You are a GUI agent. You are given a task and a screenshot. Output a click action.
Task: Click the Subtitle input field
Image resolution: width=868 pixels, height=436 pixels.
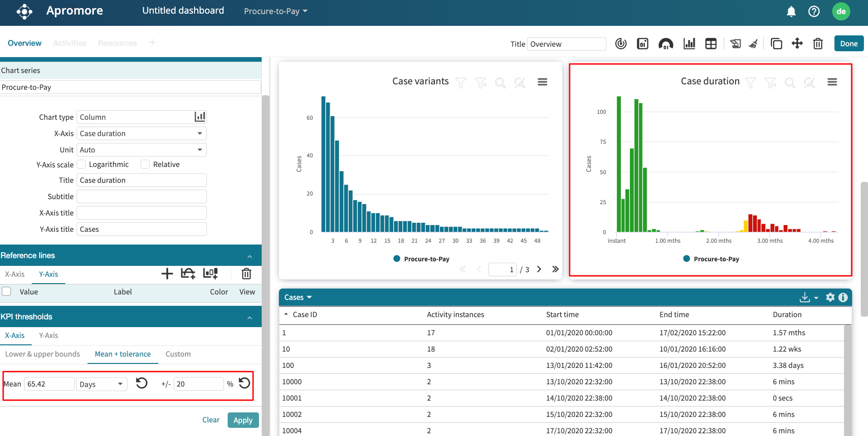pos(141,196)
